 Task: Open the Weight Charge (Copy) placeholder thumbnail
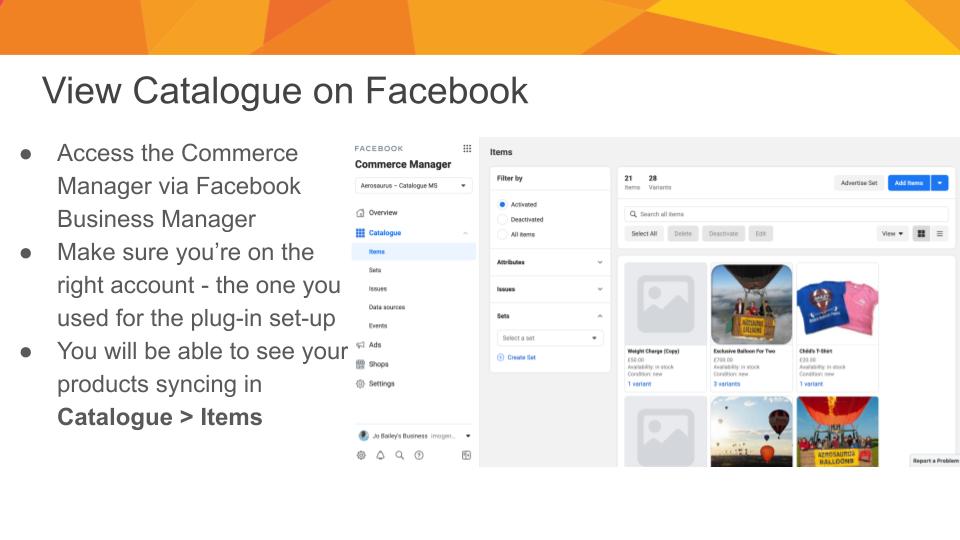coord(666,304)
